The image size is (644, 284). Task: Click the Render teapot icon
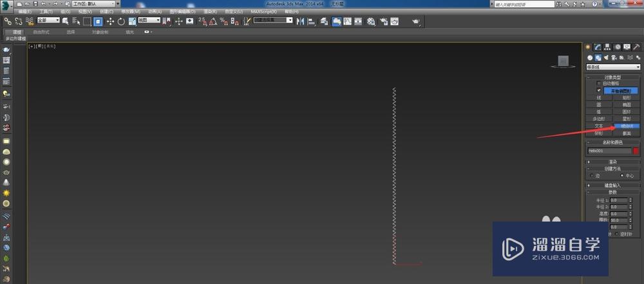coord(417,21)
